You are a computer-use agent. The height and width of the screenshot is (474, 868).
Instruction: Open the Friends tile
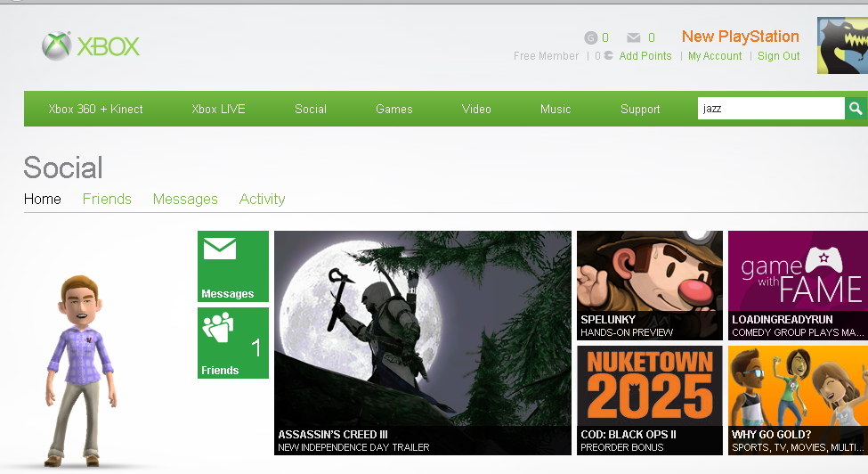233,343
